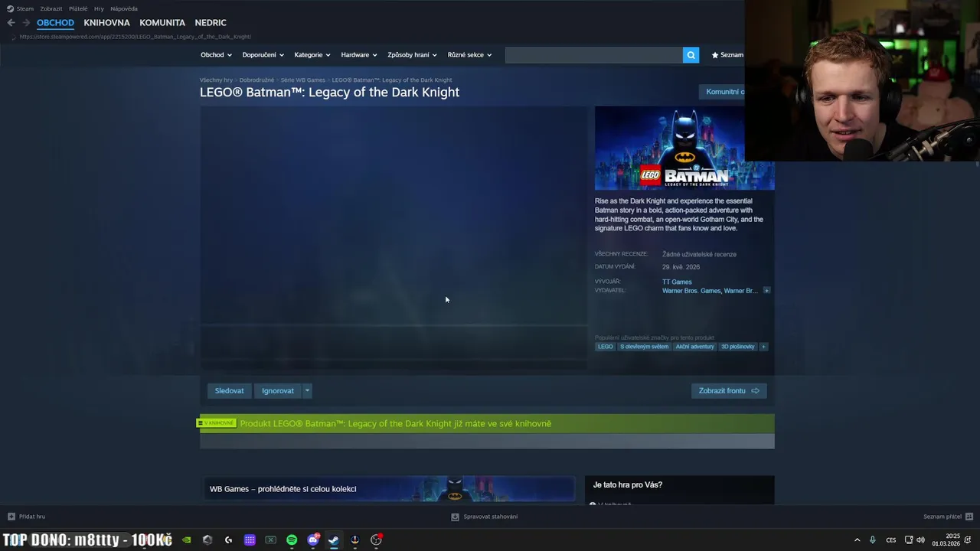Viewport: 980px width, 551px height.
Task: Click the Steam back navigation arrow
Action: coord(11,23)
